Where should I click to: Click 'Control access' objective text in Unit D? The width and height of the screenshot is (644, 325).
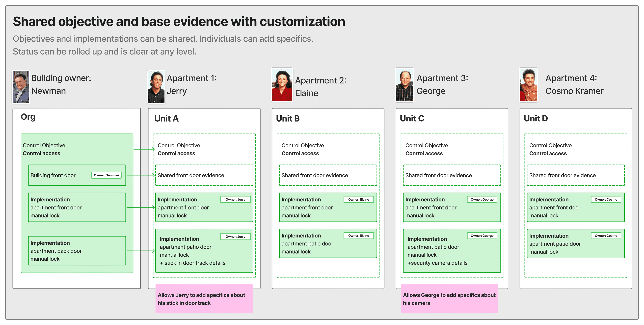tap(548, 153)
